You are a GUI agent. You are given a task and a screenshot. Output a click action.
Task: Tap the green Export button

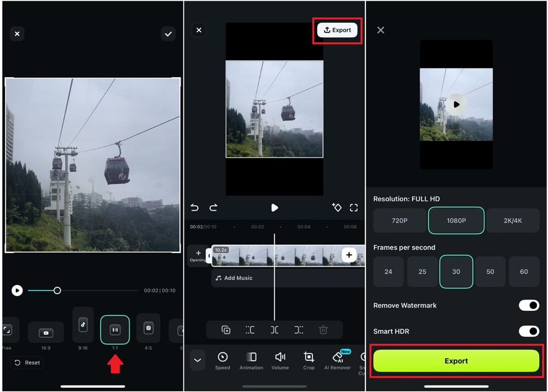pos(456,361)
